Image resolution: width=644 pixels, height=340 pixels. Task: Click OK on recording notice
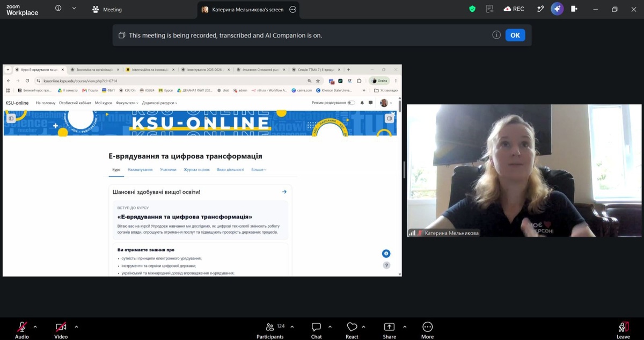[515, 35]
